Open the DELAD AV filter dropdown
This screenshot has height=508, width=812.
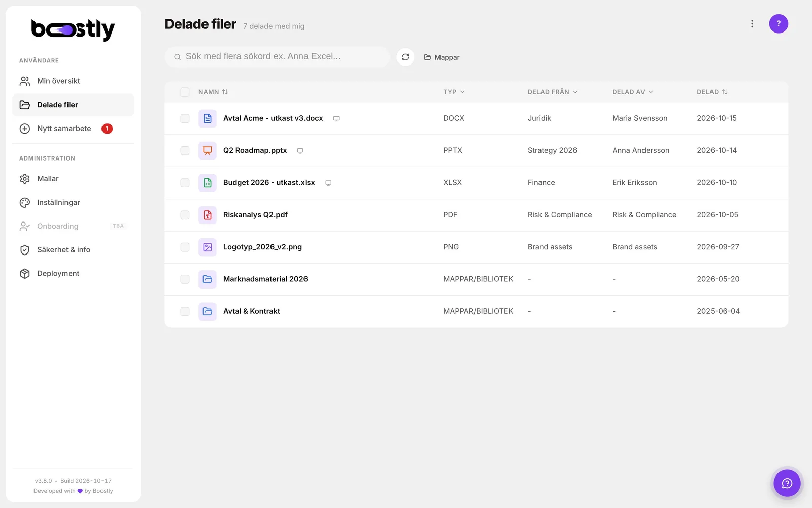coord(632,92)
